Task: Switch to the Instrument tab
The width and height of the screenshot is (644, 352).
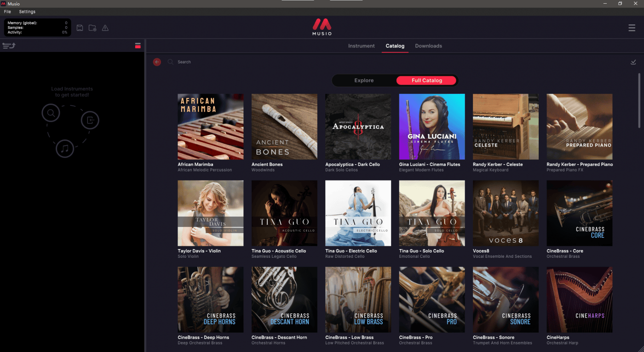Action: click(362, 46)
